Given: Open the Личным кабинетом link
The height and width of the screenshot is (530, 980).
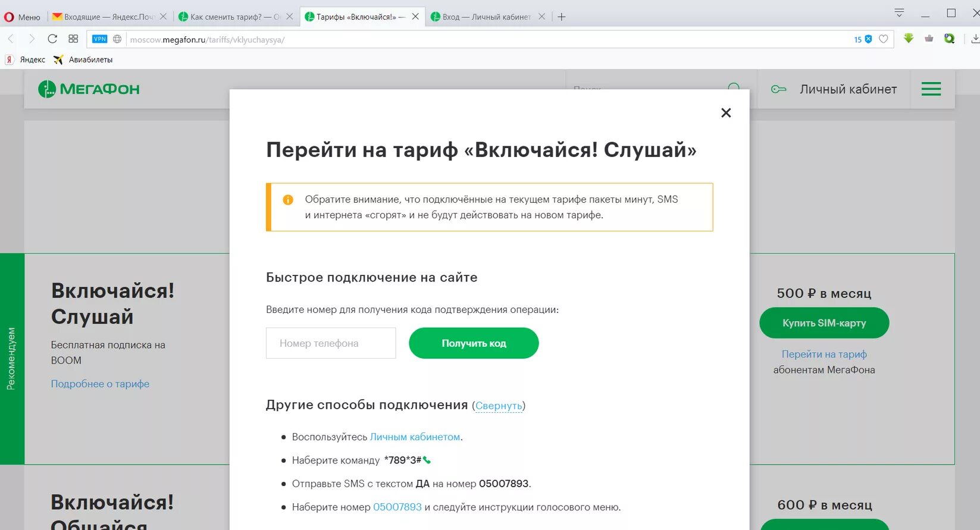Looking at the screenshot, I should (415, 437).
